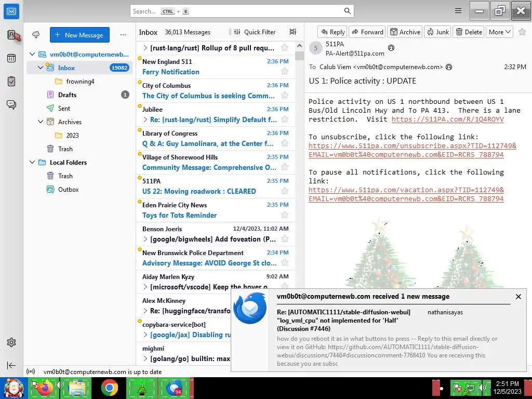This screenshot has height=399, width=532.
Task: Click contact icon next to 511PA sender
Action: pos(391,48)
